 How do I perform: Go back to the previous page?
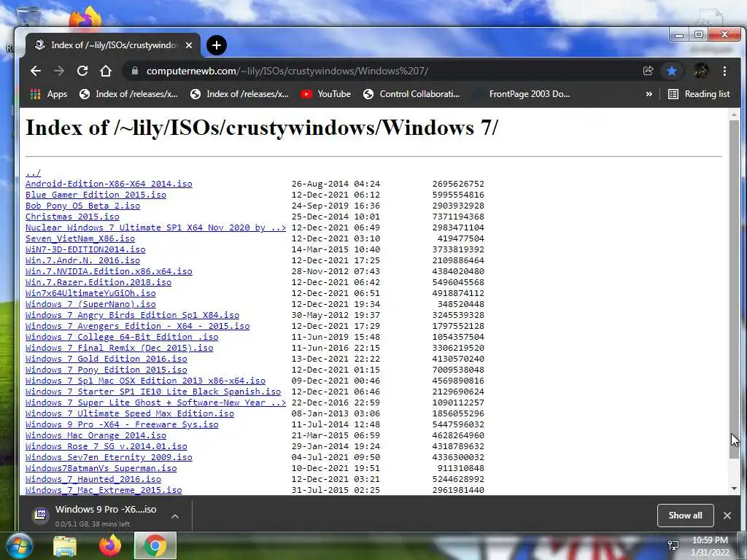(x=36, y=71)
